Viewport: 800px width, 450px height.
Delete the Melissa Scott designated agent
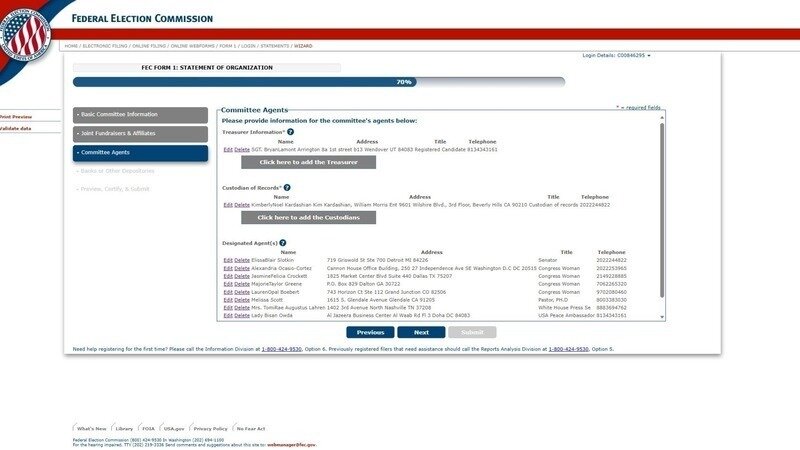(242, 299)
